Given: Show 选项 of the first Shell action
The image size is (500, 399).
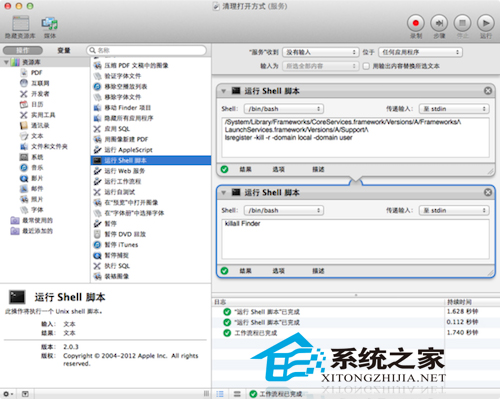Looking at the screenshot, I should (x=278, y=169).
